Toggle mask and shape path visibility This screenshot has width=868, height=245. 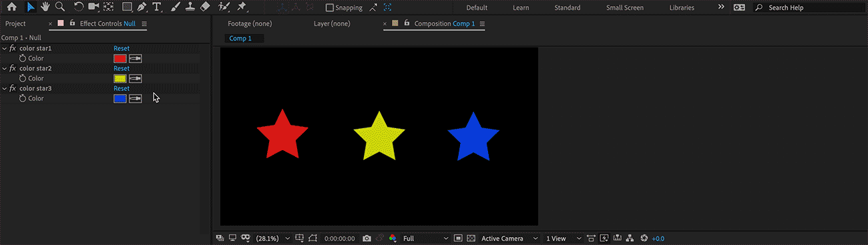(313, 238)
